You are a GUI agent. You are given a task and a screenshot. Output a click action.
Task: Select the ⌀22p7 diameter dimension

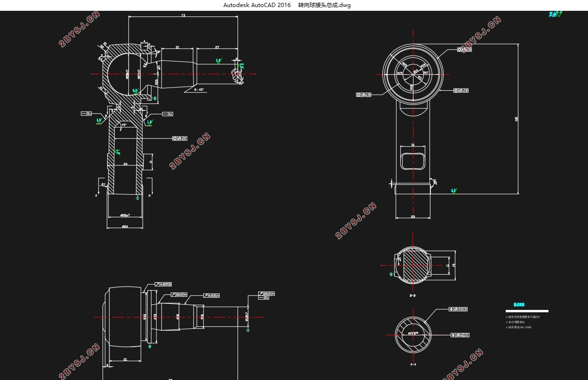click(x=125, y=215)
